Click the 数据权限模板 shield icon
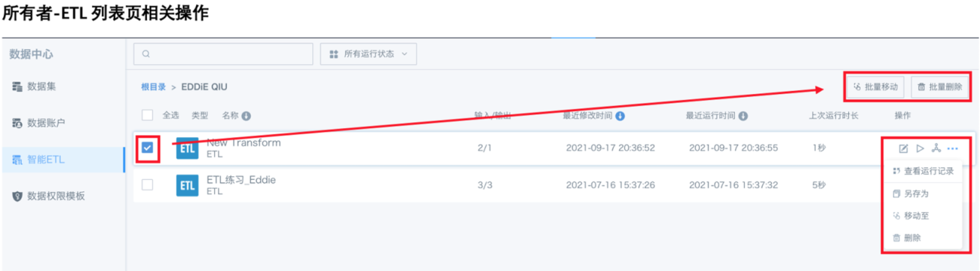The height and width of the screenshot is (271, 980). [18, 197]
